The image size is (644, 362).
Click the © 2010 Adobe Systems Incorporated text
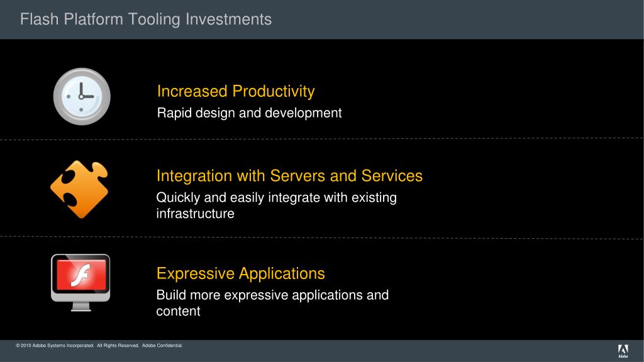55,346
